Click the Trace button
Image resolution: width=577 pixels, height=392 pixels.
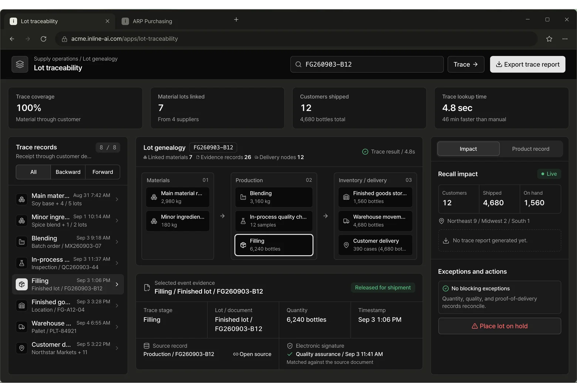(466, 64)
